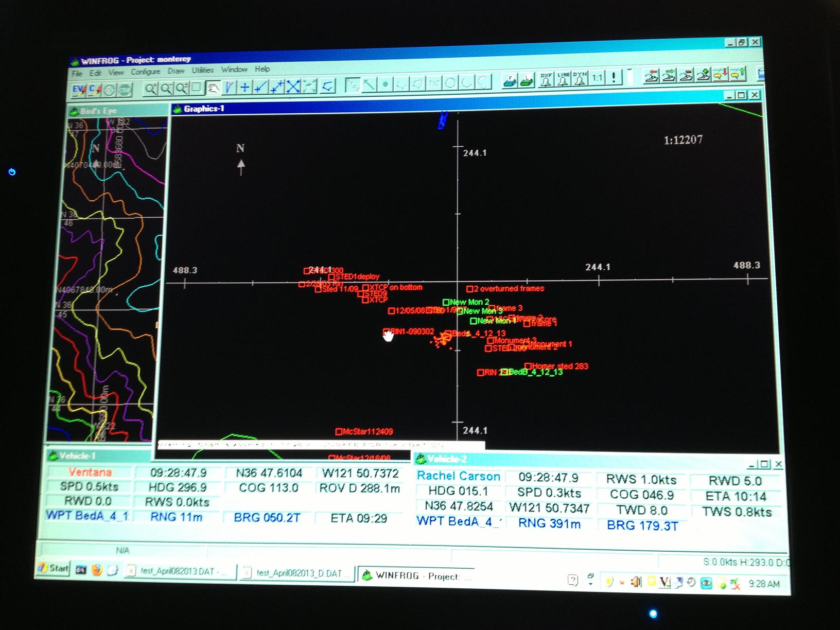Open the Draw menu

(x=176, y=71)
